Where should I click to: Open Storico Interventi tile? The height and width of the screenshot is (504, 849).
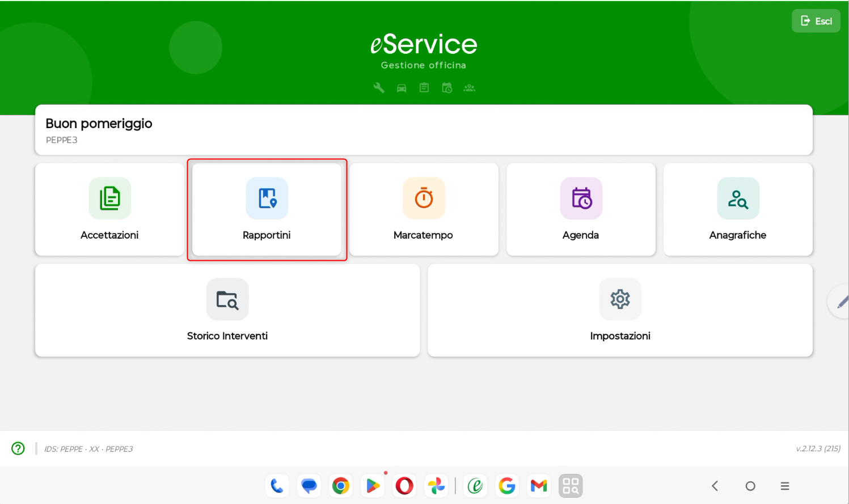tap(227, 310)
